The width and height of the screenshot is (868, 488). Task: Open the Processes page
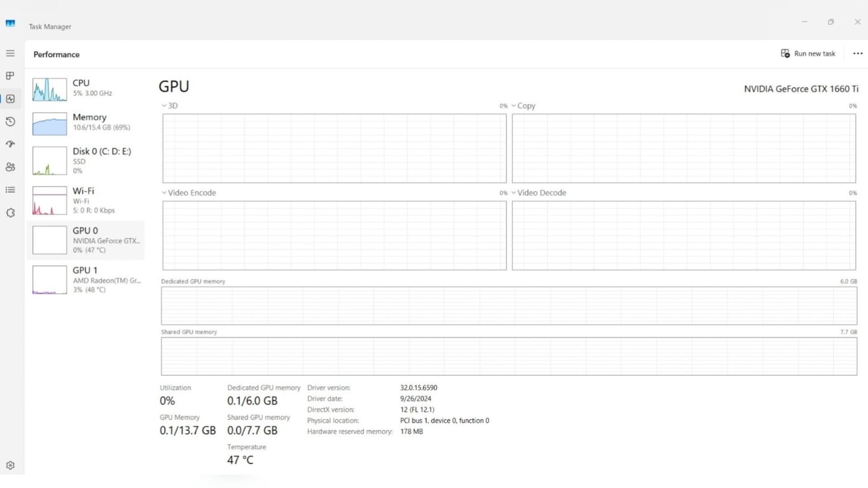tap(10, 75)
